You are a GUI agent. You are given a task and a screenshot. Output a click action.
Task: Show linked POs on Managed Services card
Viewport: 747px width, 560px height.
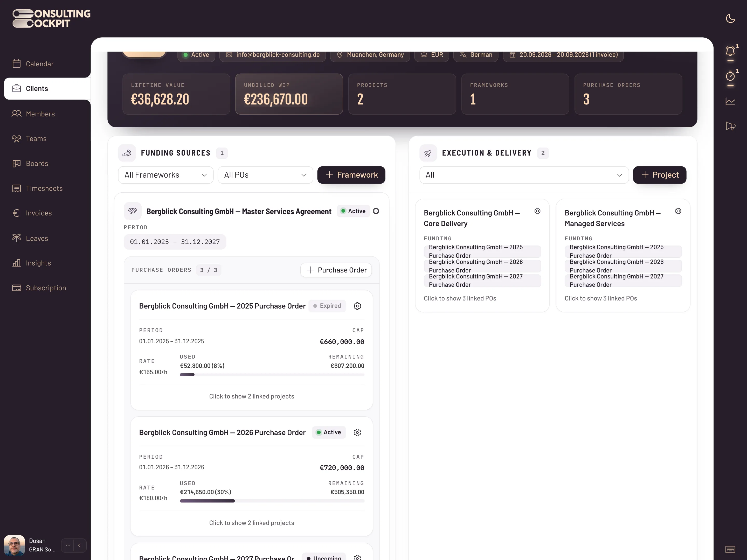pos(601,298)
